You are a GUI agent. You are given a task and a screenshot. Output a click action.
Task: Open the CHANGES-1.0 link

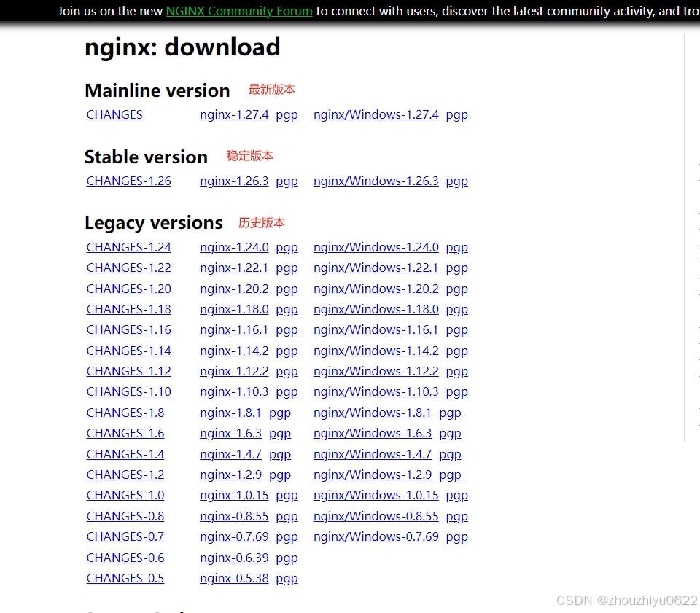[125, 495]
